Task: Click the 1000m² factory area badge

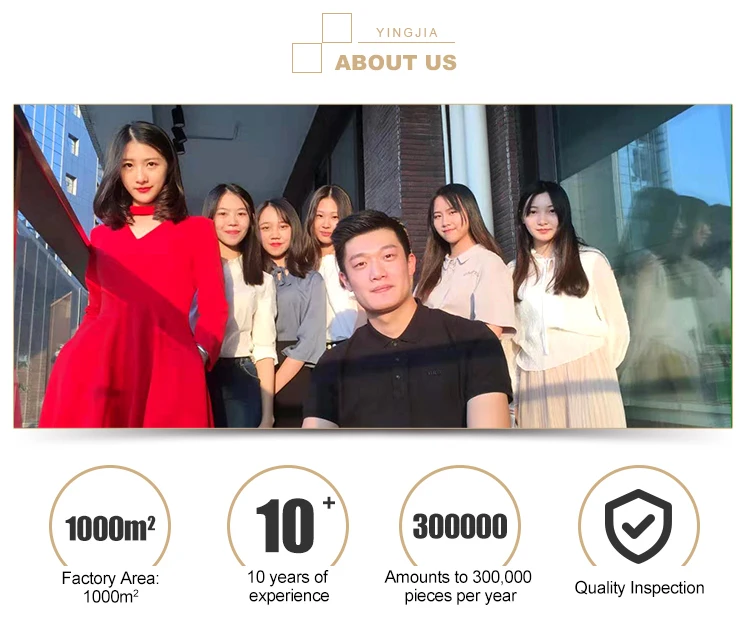Action: point(110,516)
